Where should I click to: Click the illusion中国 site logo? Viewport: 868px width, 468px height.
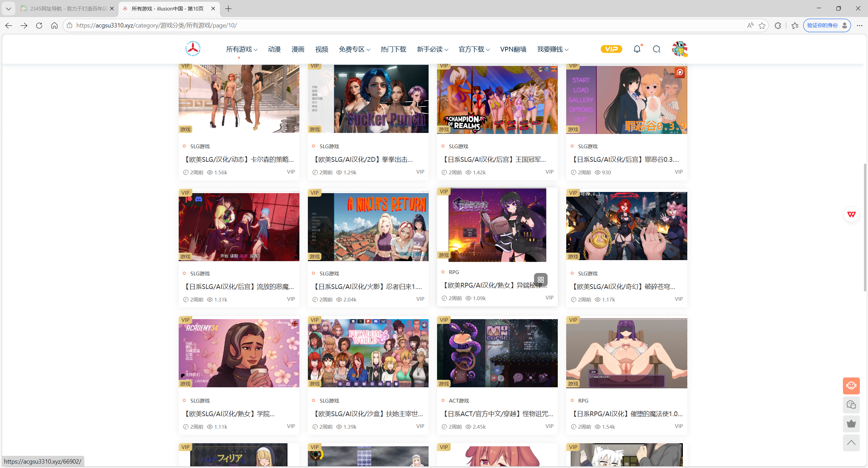(x=193, y=49)
